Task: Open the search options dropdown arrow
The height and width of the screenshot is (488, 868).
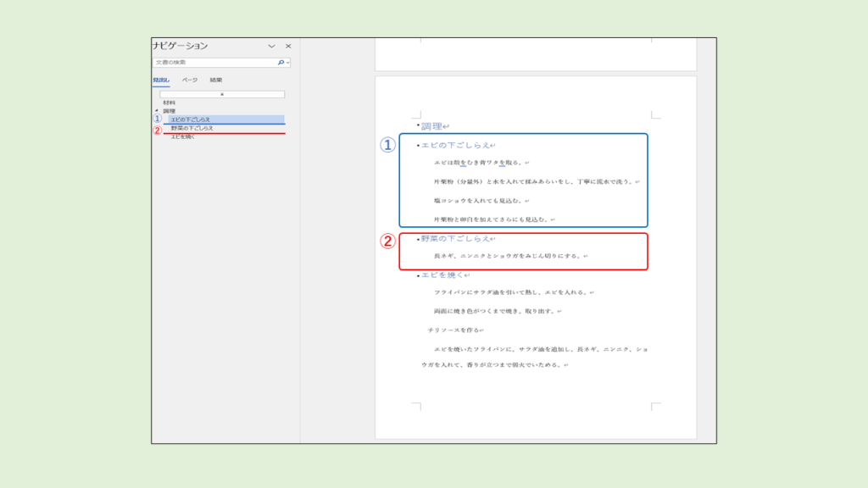Action: pos(288,63)
